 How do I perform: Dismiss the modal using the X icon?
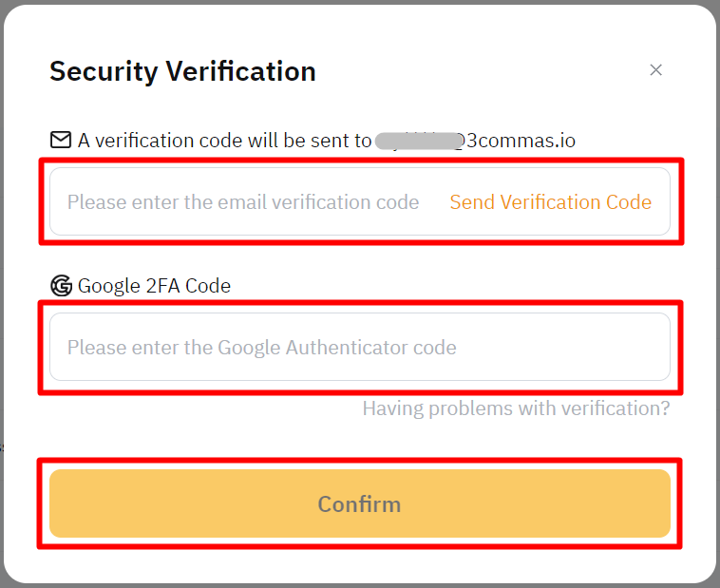point(655,70)
